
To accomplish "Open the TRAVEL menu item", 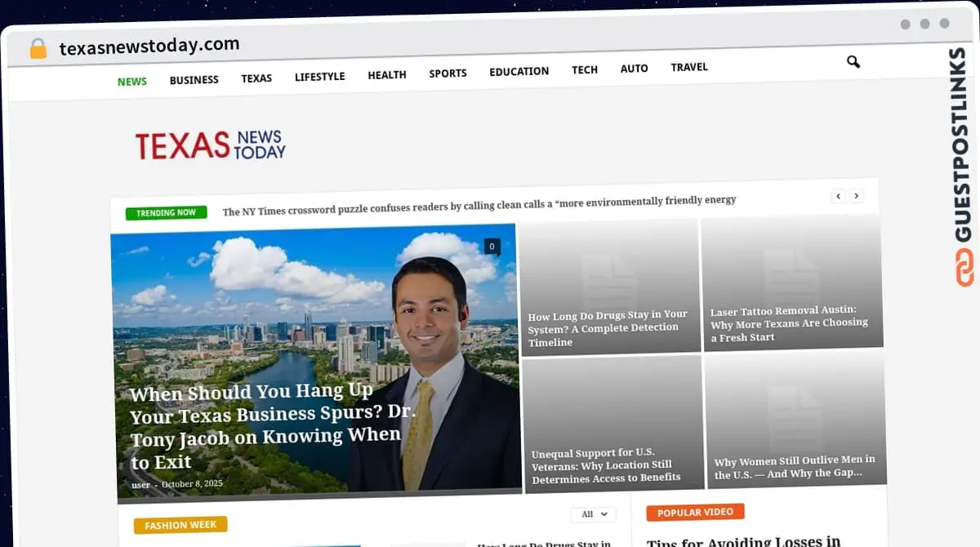I will (x=689, y=67).
